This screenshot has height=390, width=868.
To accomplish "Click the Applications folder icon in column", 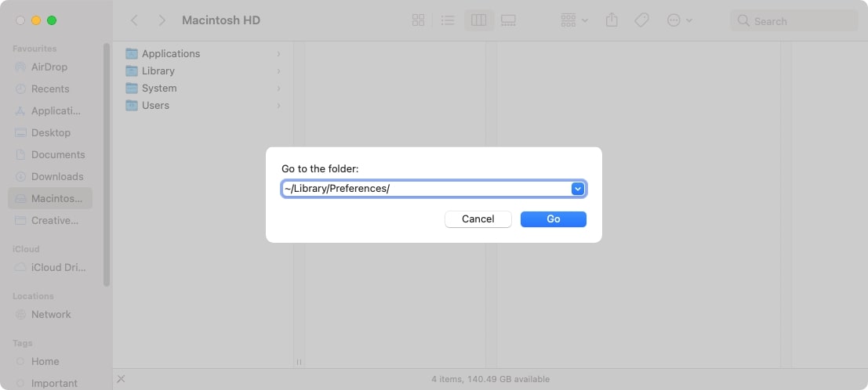I will pos(131,54).
